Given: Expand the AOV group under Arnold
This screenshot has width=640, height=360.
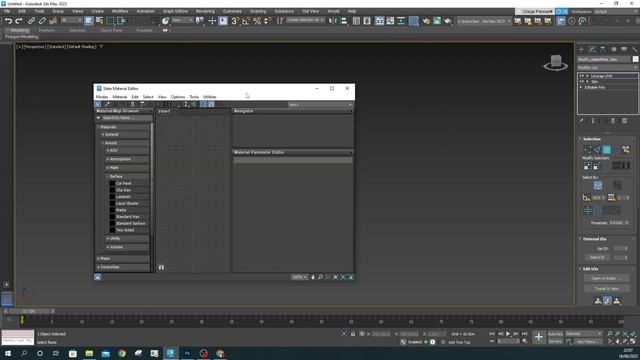Looking at the screenshot, I should (127, 151).
